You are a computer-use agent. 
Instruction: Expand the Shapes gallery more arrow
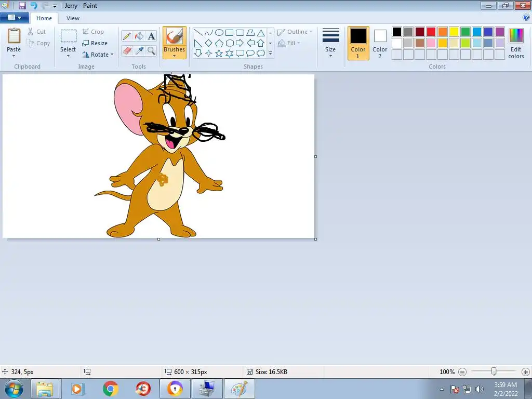click(270, 54)
